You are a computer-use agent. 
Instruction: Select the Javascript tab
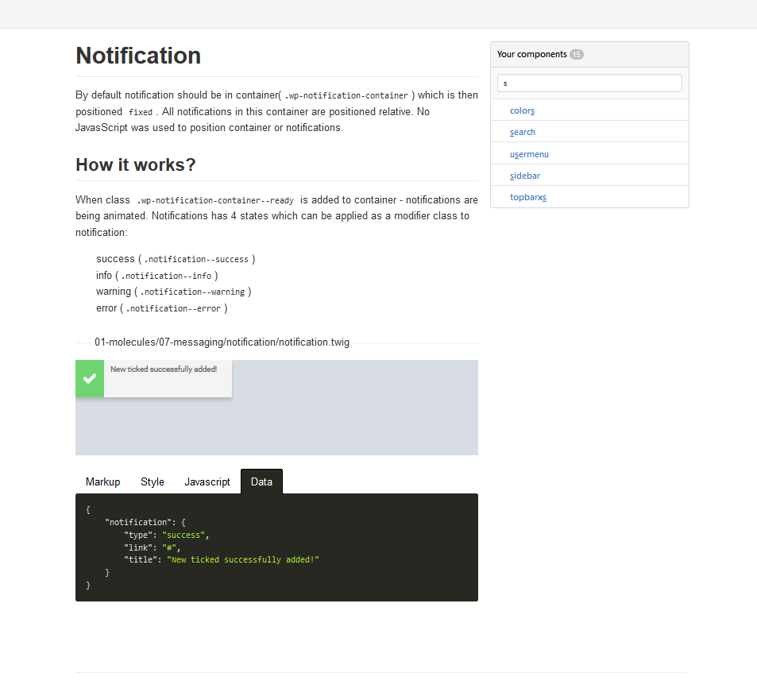207,481
